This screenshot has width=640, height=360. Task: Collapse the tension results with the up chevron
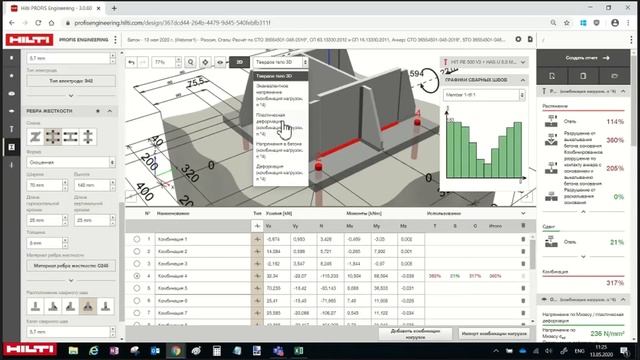tap(583, 211)
